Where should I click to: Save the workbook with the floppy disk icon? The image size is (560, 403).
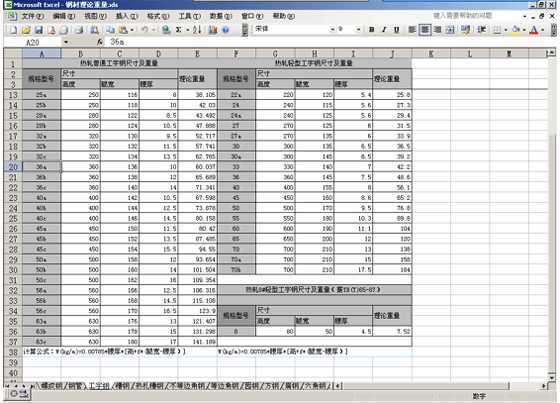pos(39,30)
